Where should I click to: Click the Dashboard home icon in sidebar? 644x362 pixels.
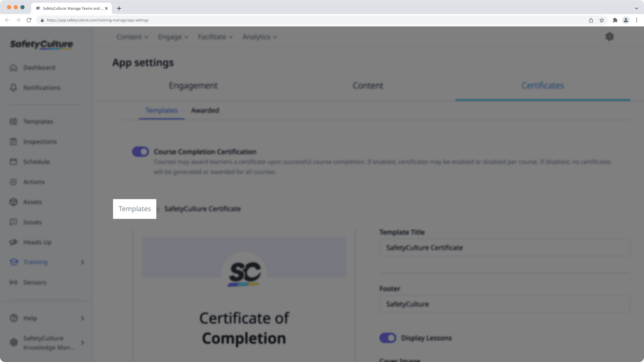pyautogui.click(x=13, y=68)
